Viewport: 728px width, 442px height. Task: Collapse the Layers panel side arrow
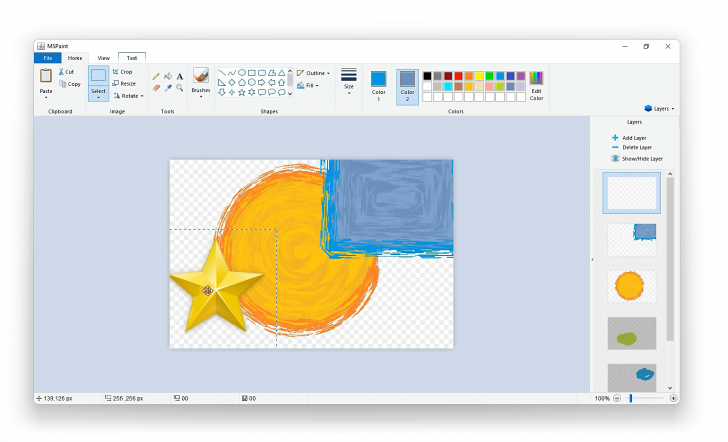click(x=592, y=260)
